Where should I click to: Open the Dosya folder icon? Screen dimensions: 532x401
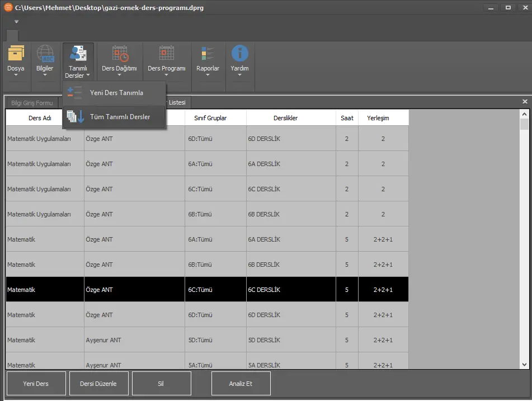tap(16, 54)
